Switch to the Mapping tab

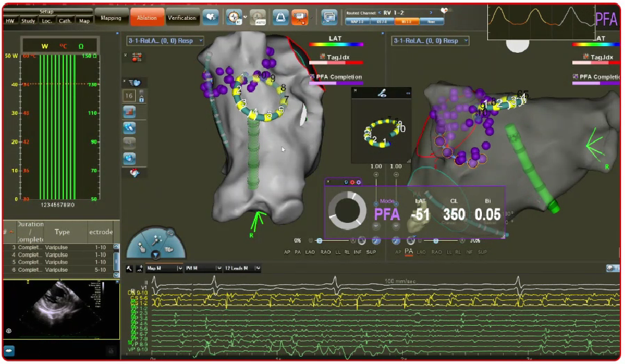(111, 17)
